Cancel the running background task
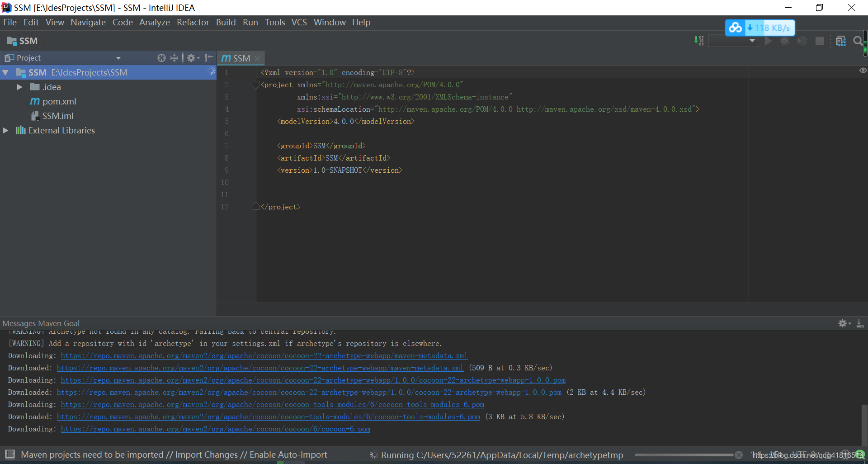 739,455
